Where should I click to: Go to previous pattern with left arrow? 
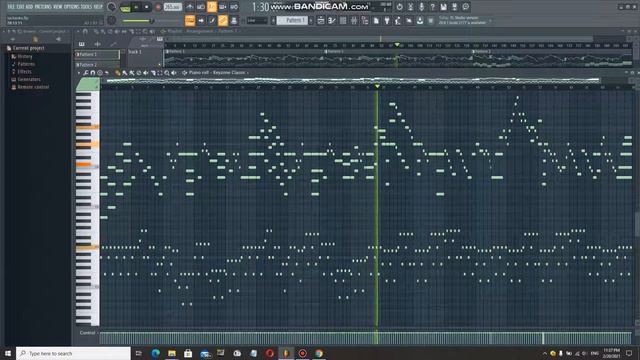[x=273, y=20]
